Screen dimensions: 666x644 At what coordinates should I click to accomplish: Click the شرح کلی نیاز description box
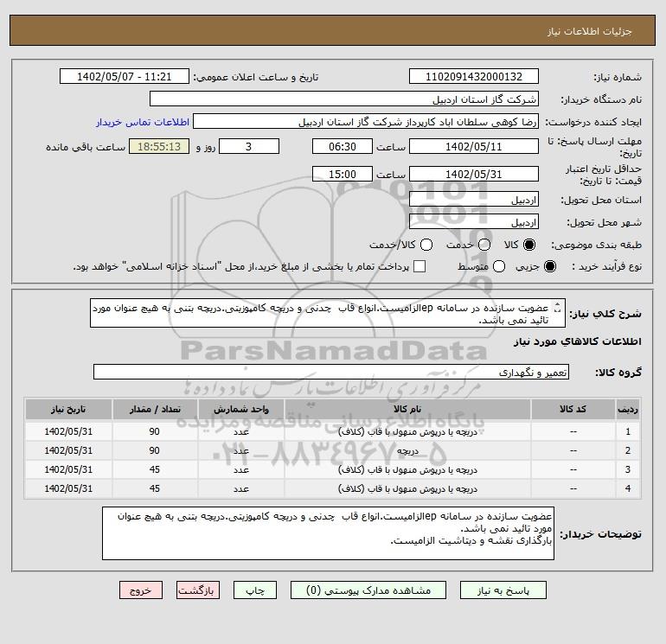pos(328,313)
